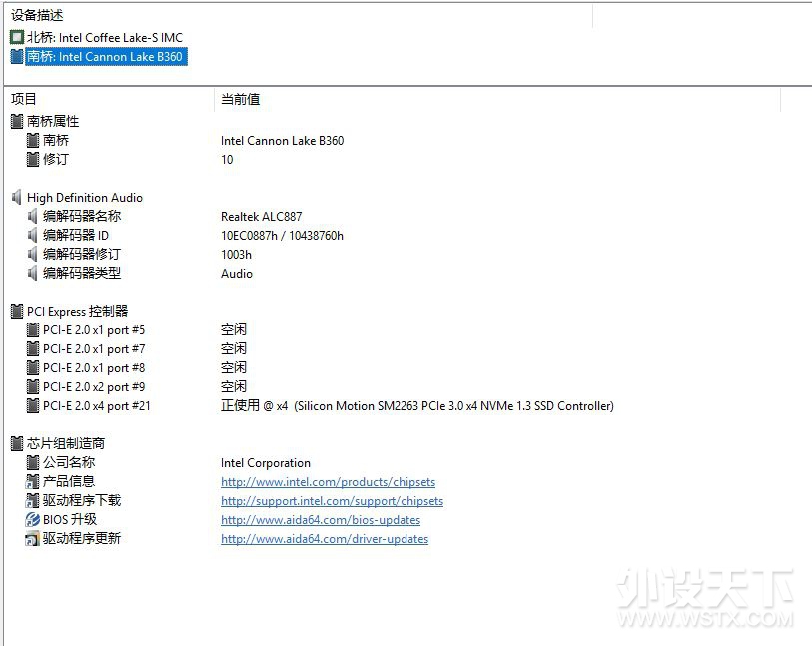Click the 当前值 column header
812x646 pixels.
coord(241,99)
